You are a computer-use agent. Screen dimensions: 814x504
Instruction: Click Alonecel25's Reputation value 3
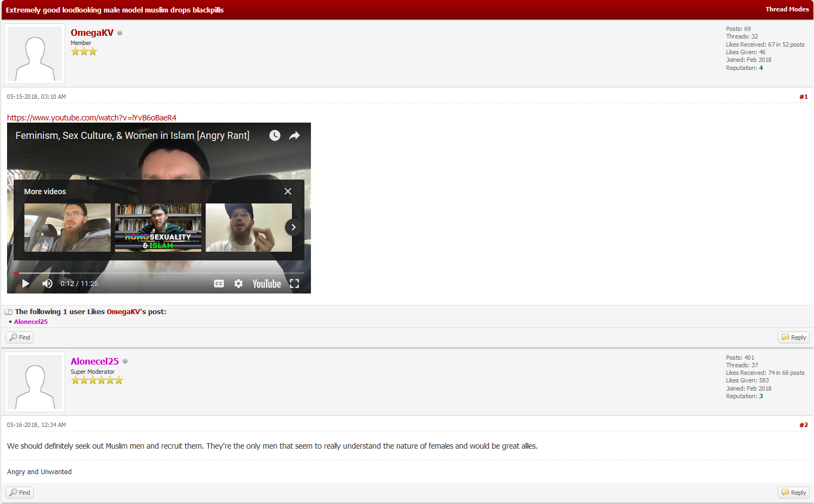pos(761,396)
